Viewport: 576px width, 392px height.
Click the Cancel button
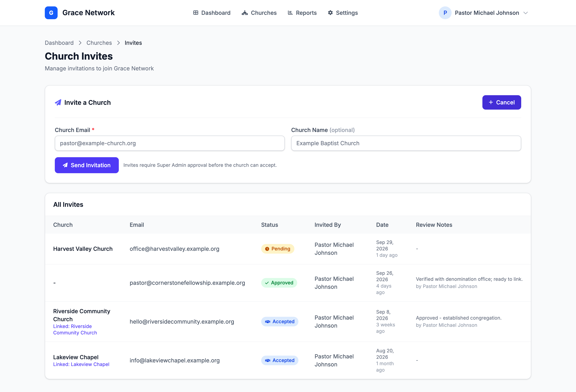click(502, 102)
